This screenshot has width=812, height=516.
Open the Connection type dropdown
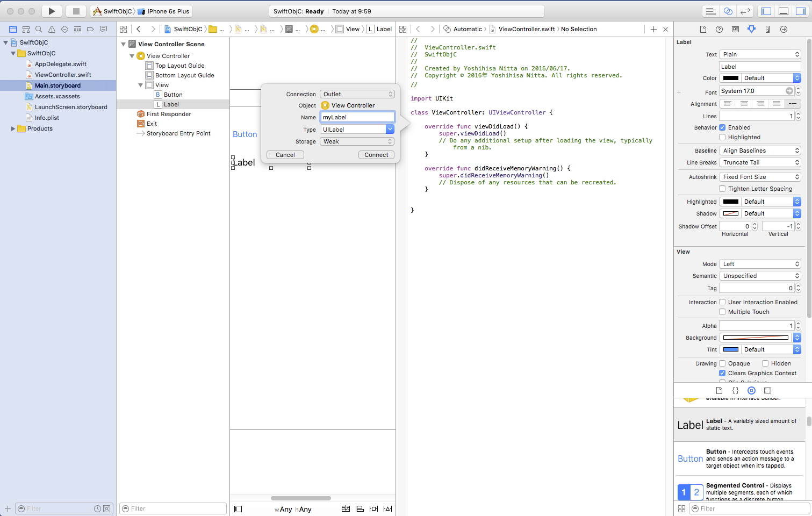coord(357,94)
